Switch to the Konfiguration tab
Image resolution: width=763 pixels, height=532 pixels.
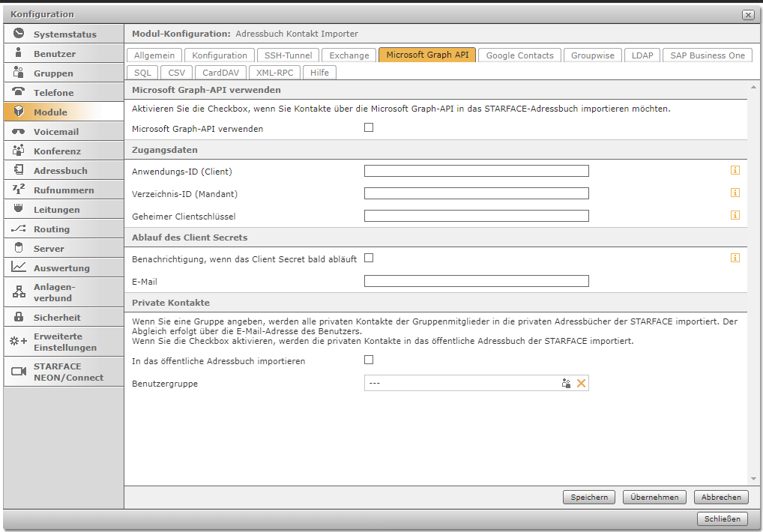pos(220,55)
